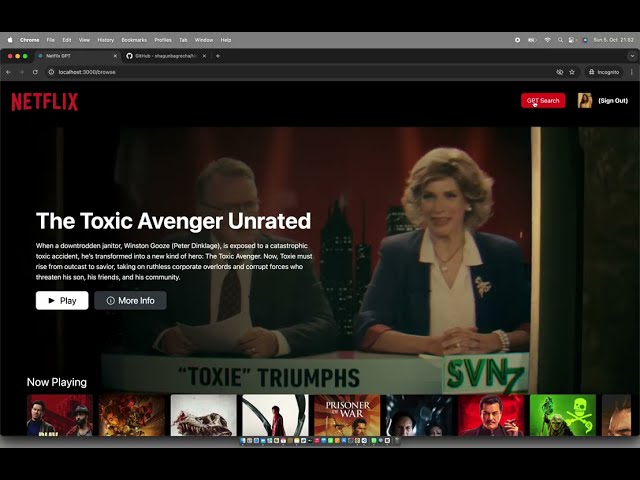Open the Apple menu
Viewport: 640px width, 480px height.
(x=10, y=40)
